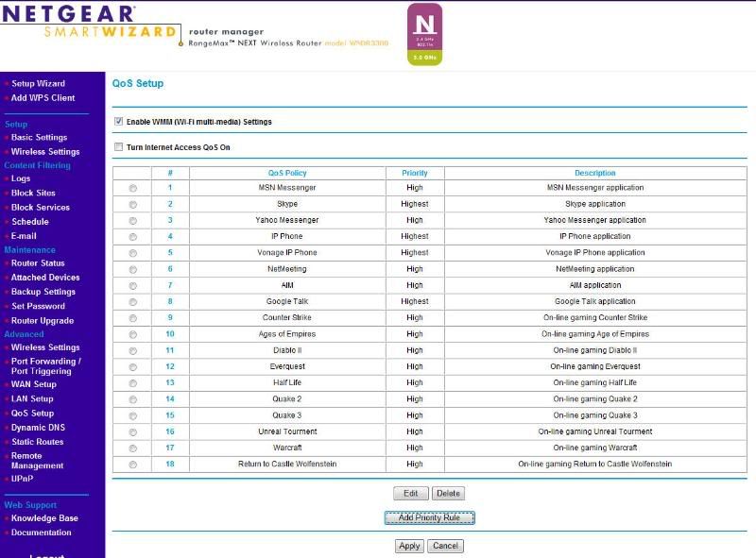Go to WAN Setup
The height and width of the screenshot is (558, 756).
[34, 384]
